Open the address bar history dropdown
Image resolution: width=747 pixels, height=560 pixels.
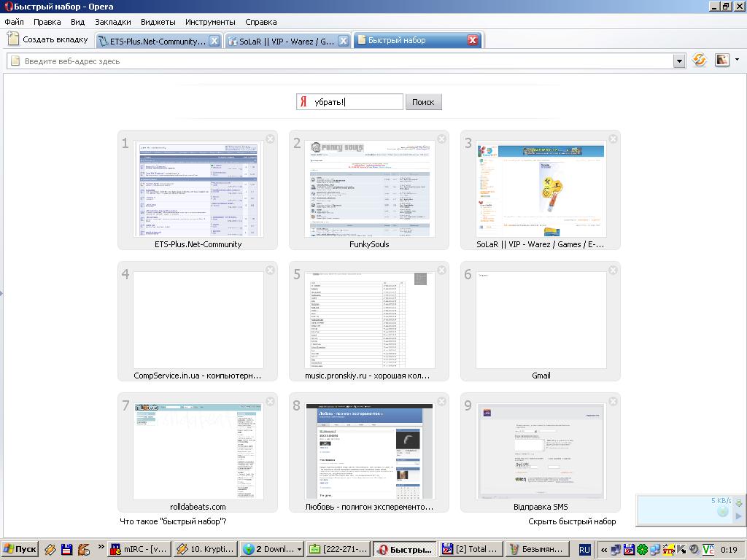(679, 61)
